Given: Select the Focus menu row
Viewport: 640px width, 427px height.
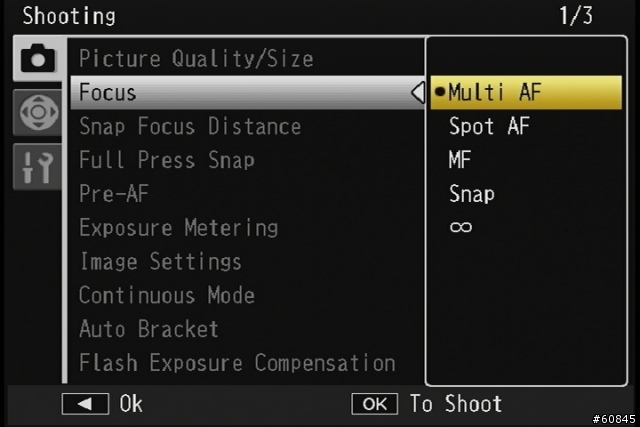Looking at the screenshot, I should (247, 92).
